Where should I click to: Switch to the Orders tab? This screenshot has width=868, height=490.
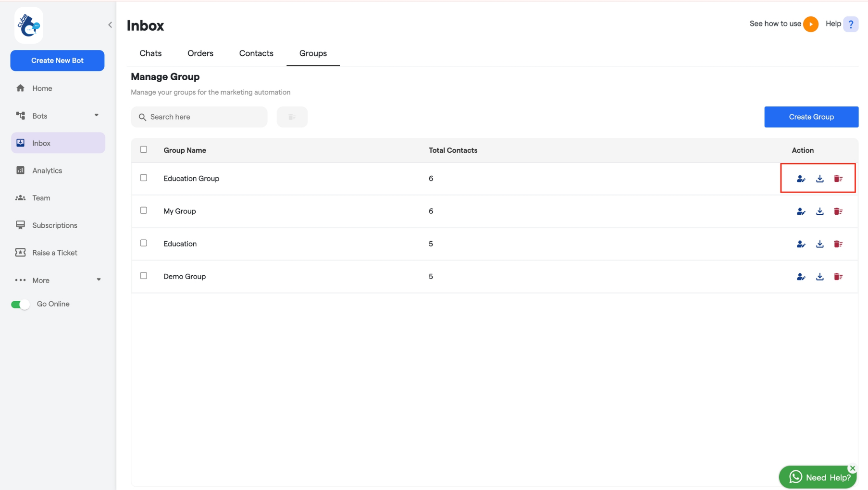200,53
